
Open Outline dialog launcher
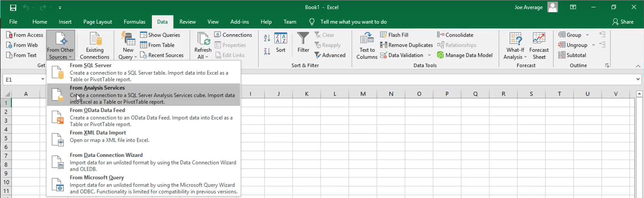pos(607,65)
